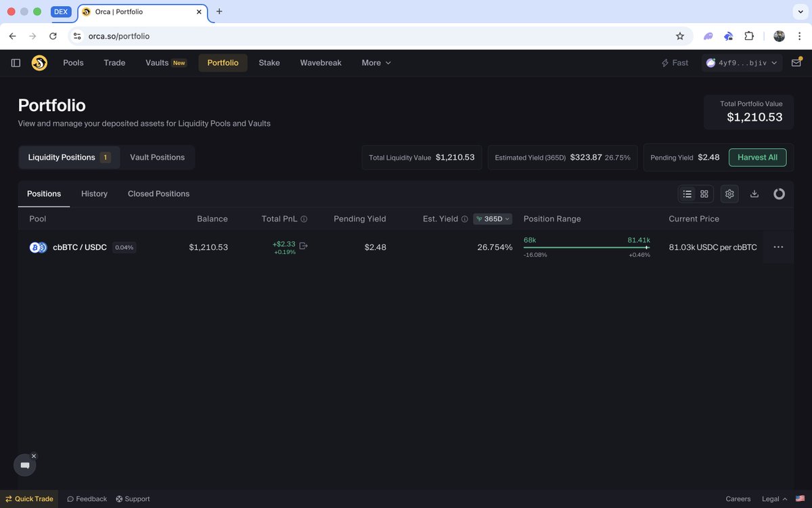
Task: Bookmark this page with star icon
Action: coord(680,36)
